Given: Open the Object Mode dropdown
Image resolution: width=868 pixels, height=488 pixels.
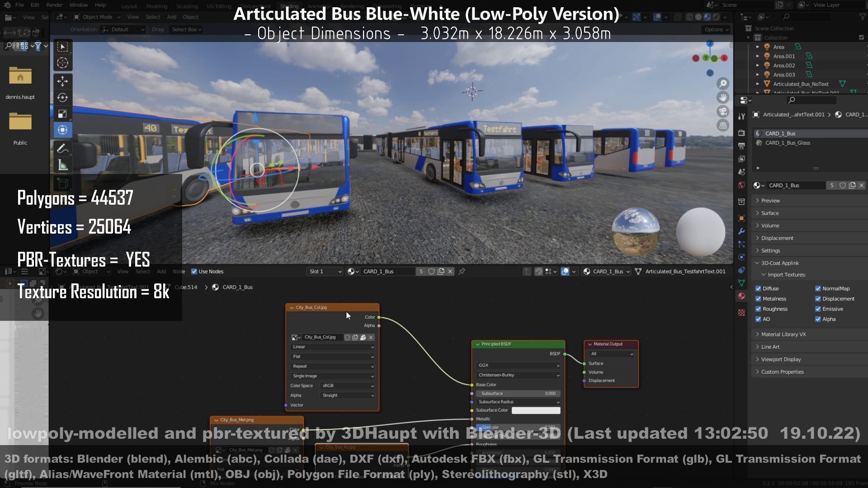Looking at the screenshot, I should tap(97, 17).
